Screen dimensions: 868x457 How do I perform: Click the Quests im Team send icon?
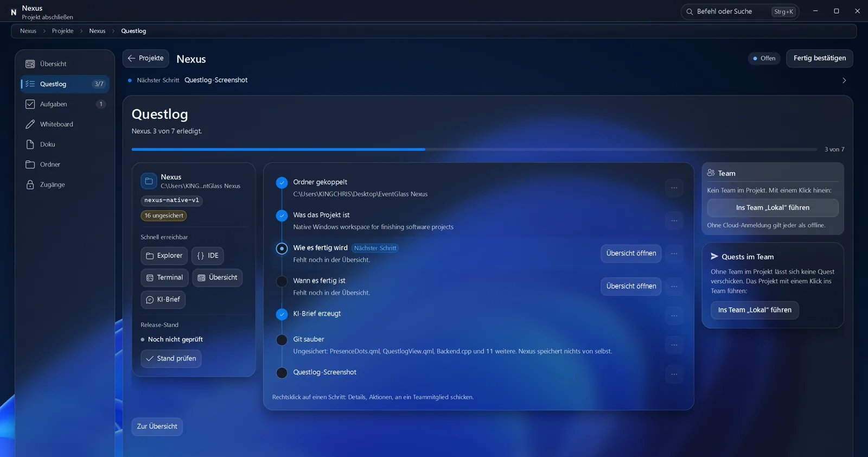pyautogui.click(x=714, y=257)
